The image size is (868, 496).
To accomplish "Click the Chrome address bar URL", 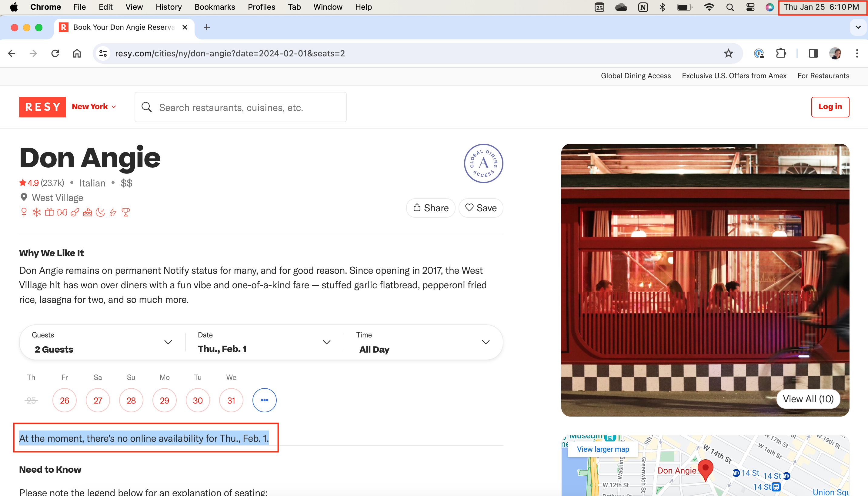I will [230, 53].
